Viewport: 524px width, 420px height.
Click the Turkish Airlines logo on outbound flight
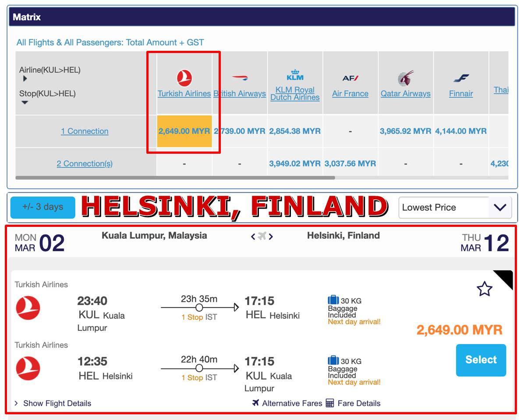pos(28,308)
